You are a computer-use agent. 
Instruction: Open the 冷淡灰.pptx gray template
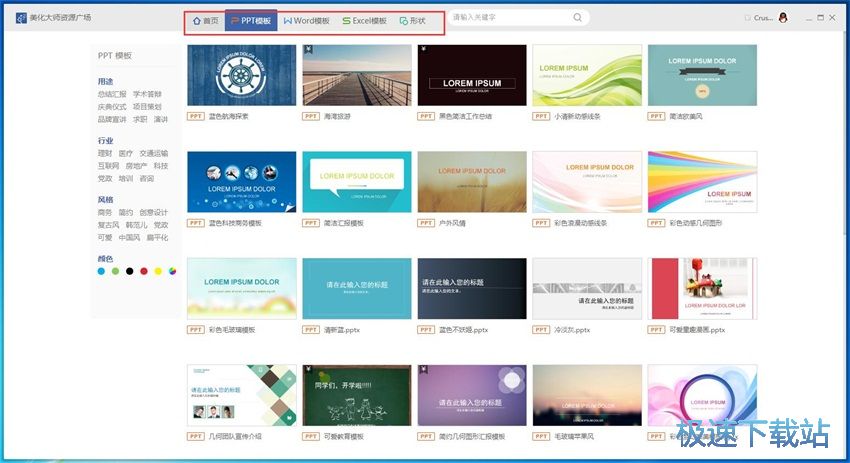(587, 288)
